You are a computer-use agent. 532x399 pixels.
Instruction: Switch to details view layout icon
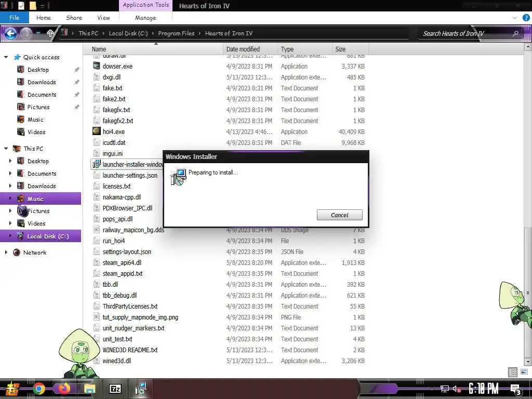click(513, 372)
